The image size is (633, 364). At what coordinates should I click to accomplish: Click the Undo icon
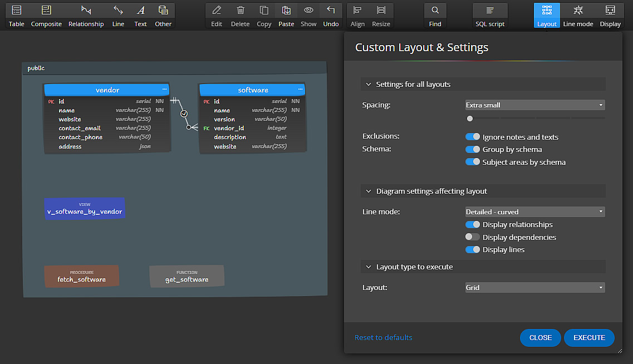(331, 16)
